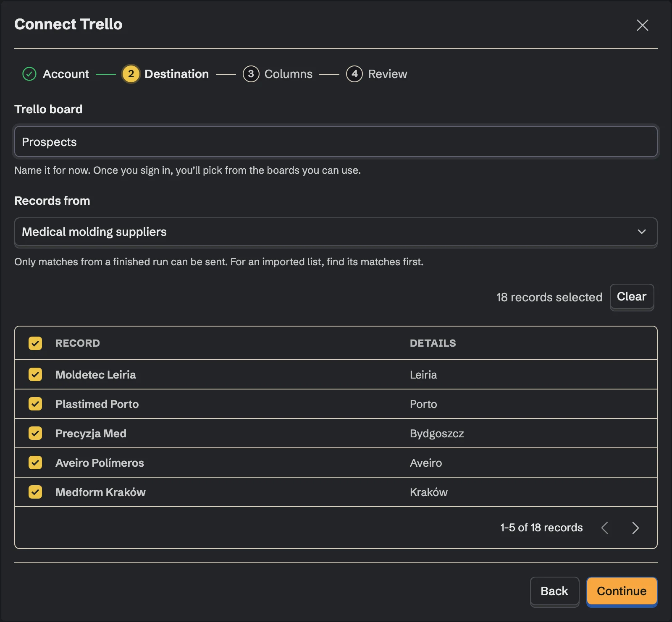Jump to the Columns step
This screenshot has width=672, height=622.
point(289,74)
